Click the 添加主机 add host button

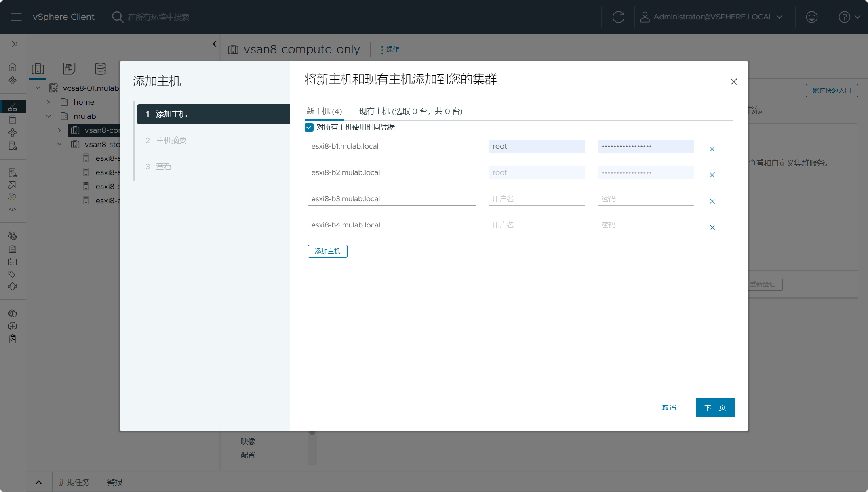tap(328, 251)
